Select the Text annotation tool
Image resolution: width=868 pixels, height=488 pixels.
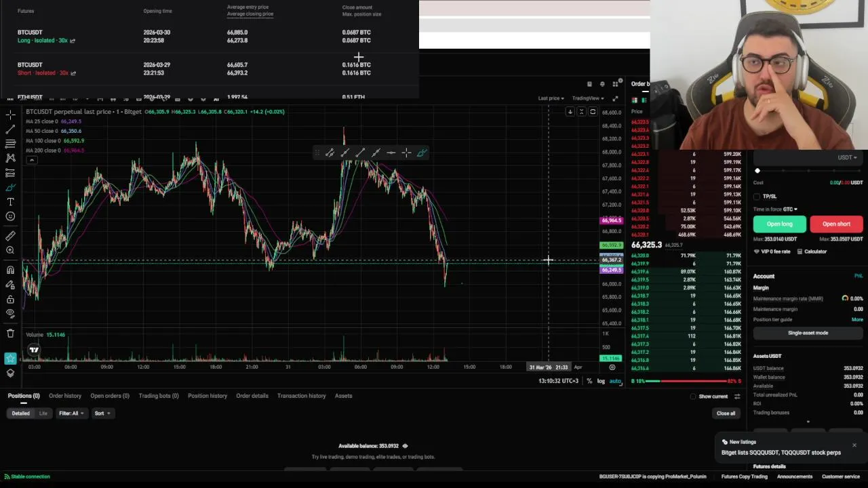[x=10, y=202]
